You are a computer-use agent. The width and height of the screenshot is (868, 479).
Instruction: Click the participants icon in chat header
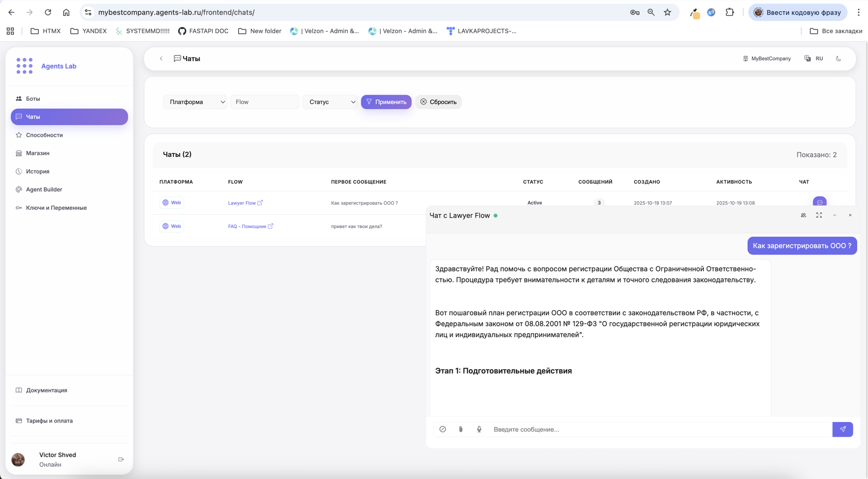pyautogui.click(x=803, y=215)
